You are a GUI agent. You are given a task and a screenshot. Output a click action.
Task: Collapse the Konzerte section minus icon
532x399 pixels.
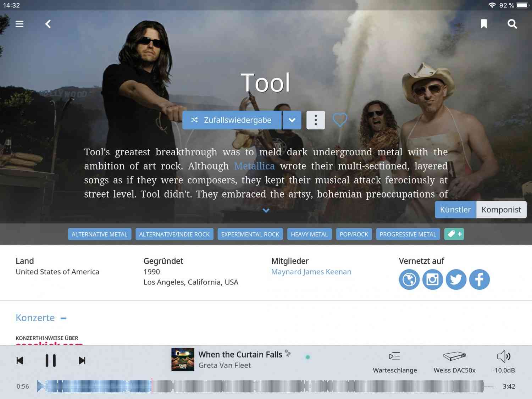pos(63,318)
